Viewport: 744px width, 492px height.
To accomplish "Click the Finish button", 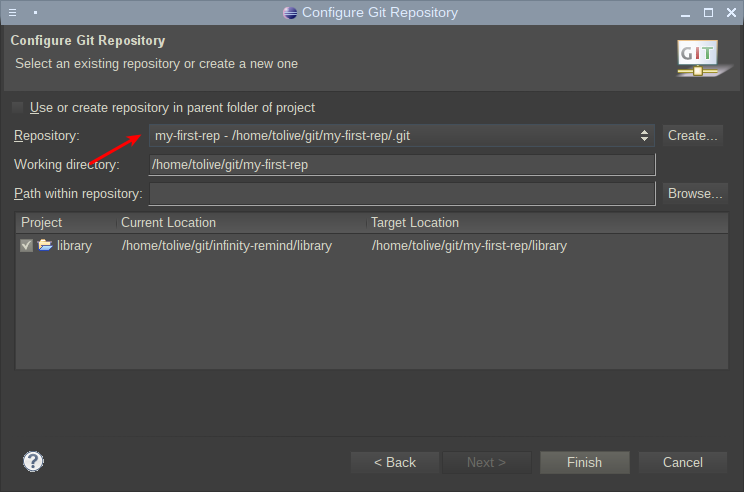I will pyautogui.click(x=585, y=462).
